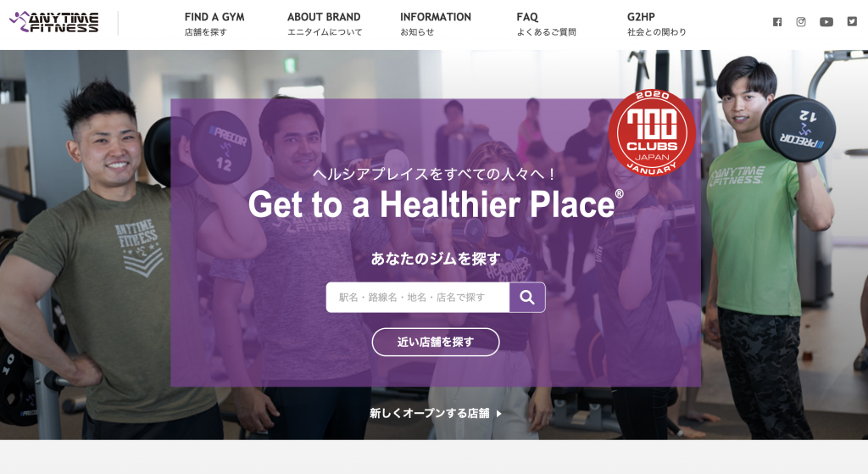868x474 pixels.
Task: Click the Anytime Fitness logo
Action: pyautogui.click(x=54, y=22)
